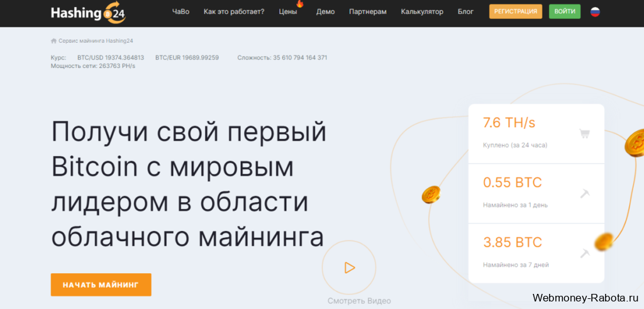
Task: Open Сервис майнинга Hashing24 breadcrumb
Action: [96, 41]
